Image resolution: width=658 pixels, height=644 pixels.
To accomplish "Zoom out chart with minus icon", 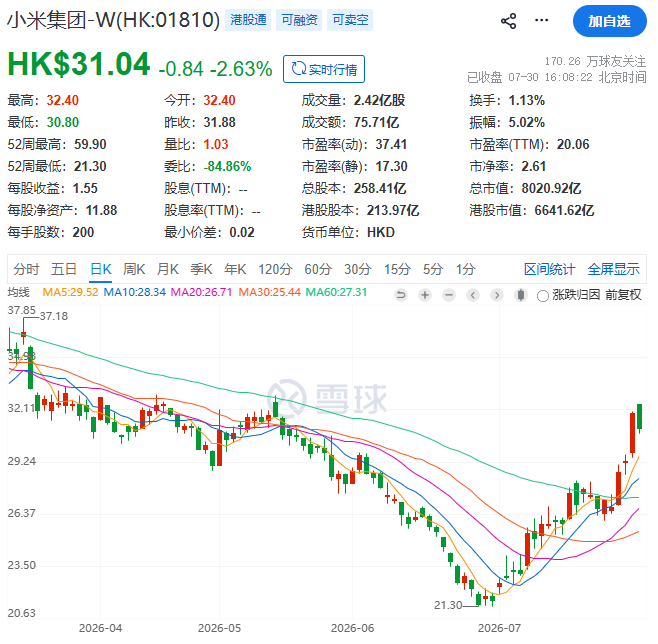I will (449, 295).
